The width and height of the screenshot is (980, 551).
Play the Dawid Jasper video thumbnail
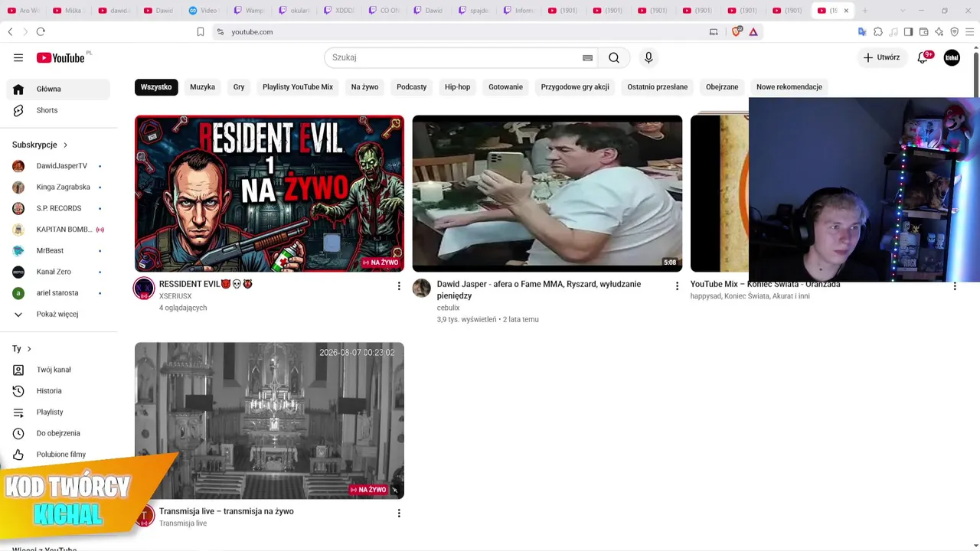click(547, 194)
